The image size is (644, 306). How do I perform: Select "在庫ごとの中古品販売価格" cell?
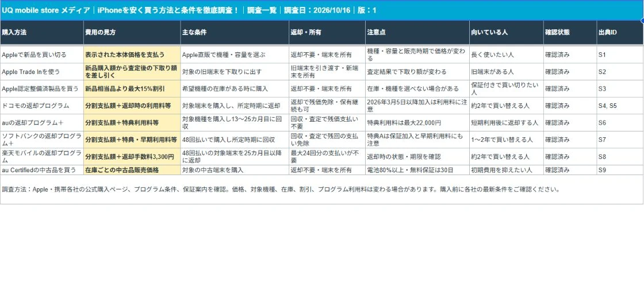[132, 170]
